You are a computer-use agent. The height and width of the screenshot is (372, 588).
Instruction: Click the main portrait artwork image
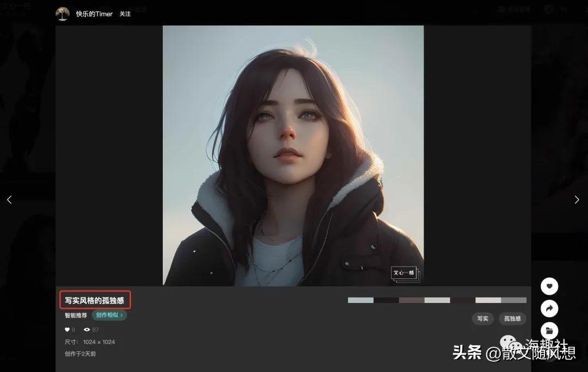point(293,155)
